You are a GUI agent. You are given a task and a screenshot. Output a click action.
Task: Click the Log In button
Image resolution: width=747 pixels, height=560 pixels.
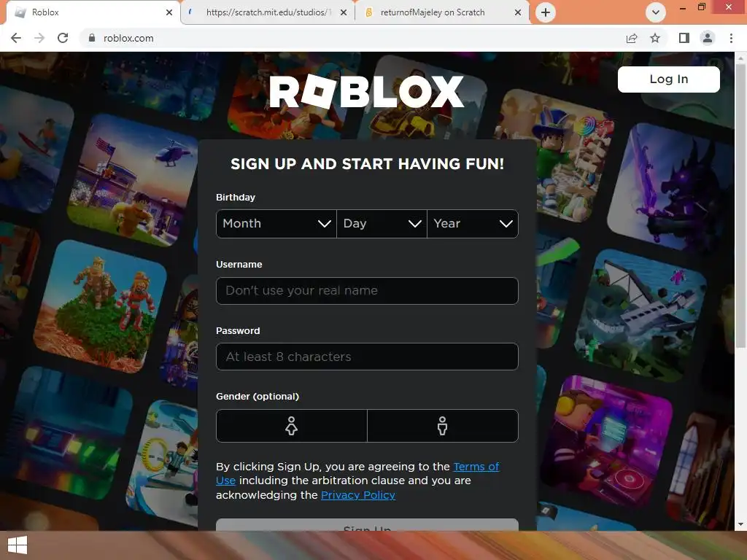pos(668,79)
